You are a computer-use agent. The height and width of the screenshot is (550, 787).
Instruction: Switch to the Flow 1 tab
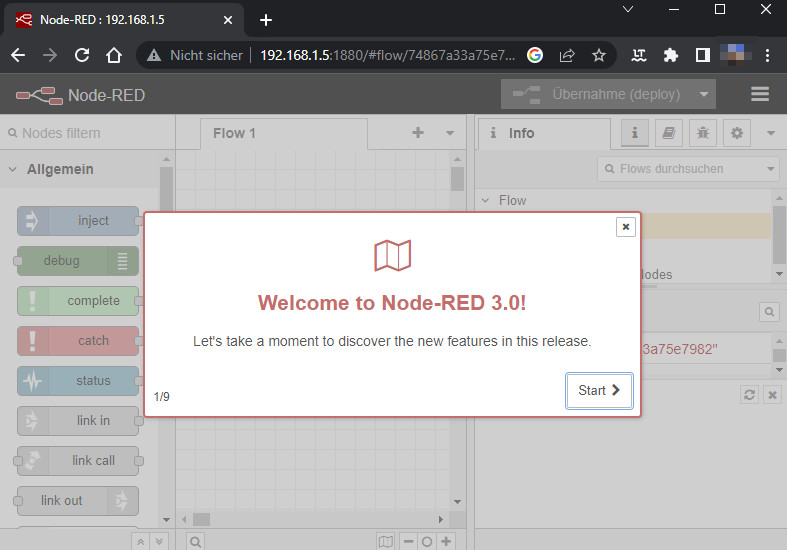click(234, 133)
